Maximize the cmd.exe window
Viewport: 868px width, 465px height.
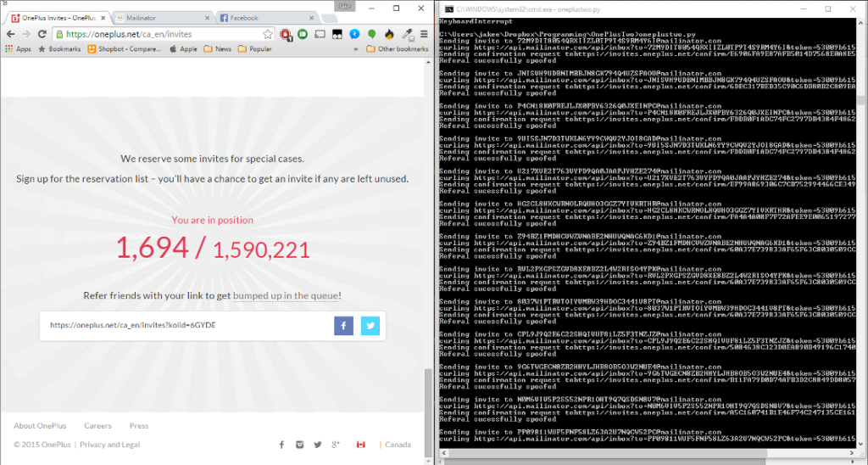tap(828, 8)
